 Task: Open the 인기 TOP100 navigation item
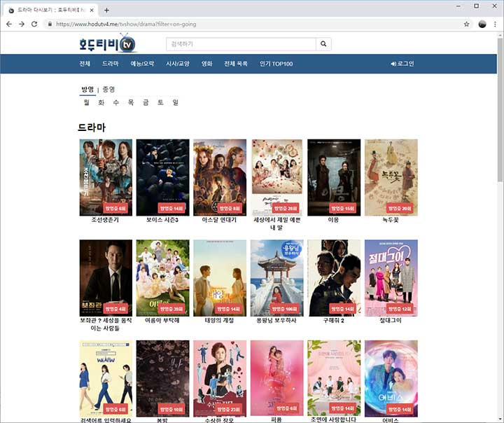(x=276, y=64)
